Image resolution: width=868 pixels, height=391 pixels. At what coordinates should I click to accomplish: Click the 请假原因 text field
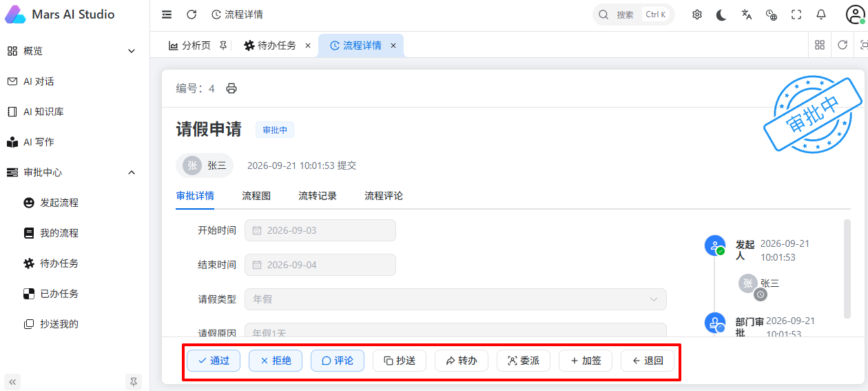455,330
